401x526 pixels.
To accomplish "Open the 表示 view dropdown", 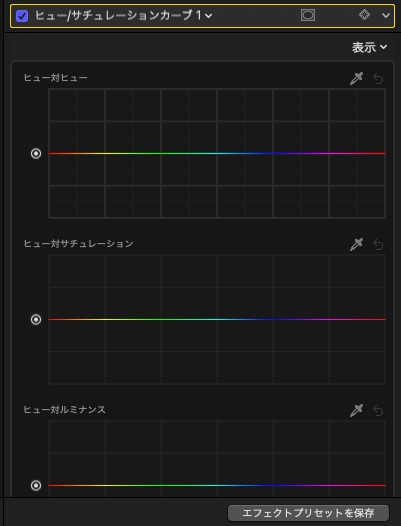I will [x=369, y=48].
